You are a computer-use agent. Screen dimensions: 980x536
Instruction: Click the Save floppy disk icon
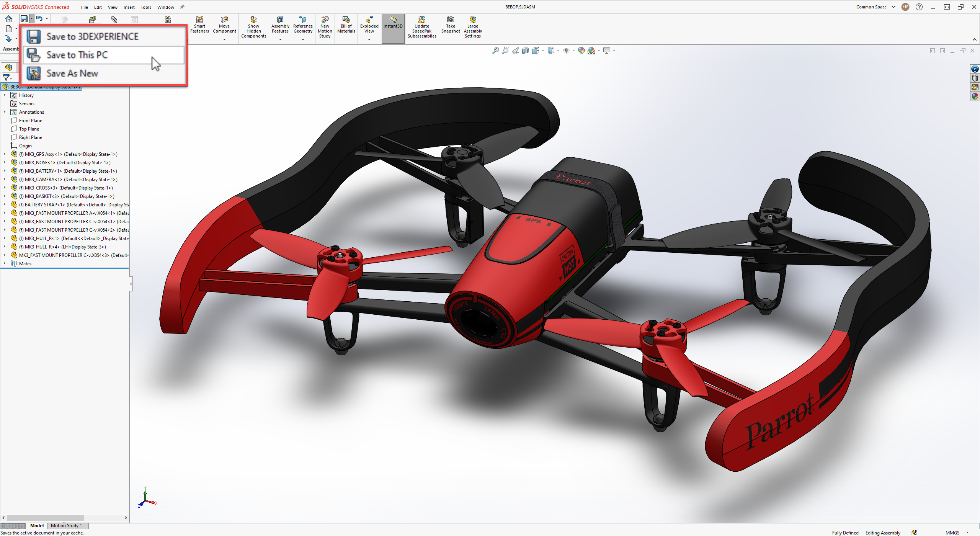tap(24, 19)
